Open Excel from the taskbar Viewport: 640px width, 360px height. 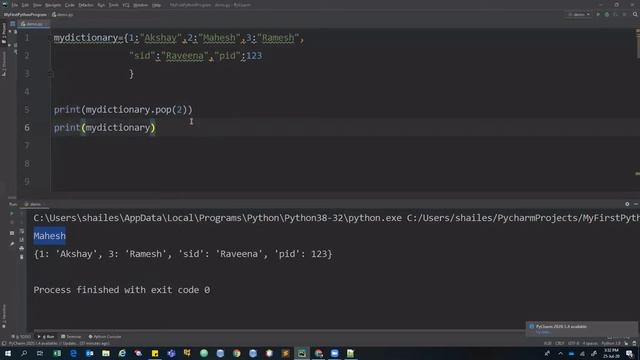click(57, 353)
